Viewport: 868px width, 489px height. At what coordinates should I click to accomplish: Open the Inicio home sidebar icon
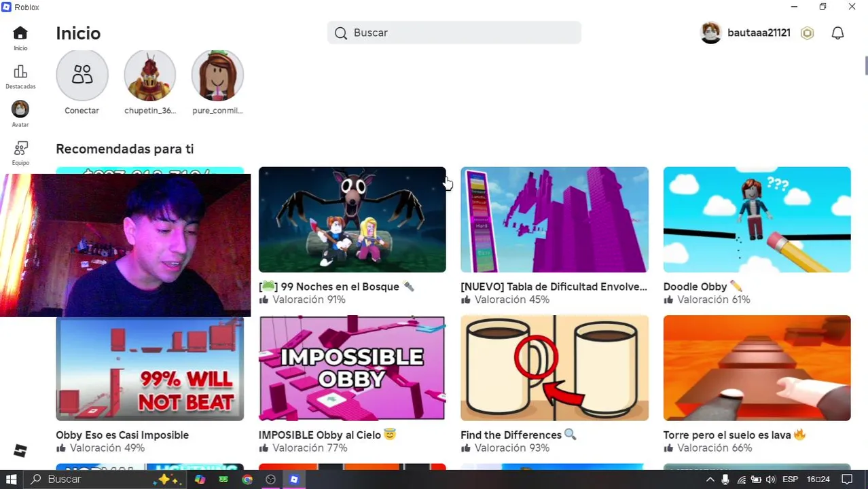click(x=20, y=33)
